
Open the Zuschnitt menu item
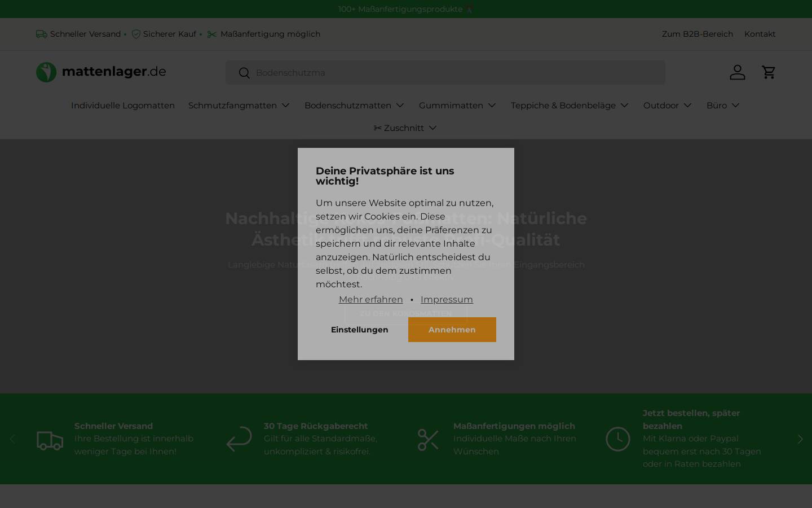399,128
